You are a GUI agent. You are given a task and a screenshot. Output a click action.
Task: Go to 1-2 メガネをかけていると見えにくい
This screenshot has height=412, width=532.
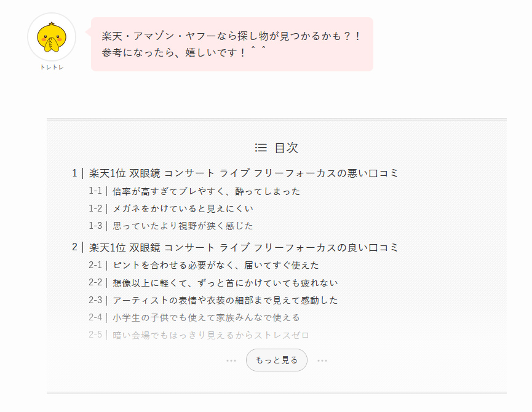tap(183, 208)
